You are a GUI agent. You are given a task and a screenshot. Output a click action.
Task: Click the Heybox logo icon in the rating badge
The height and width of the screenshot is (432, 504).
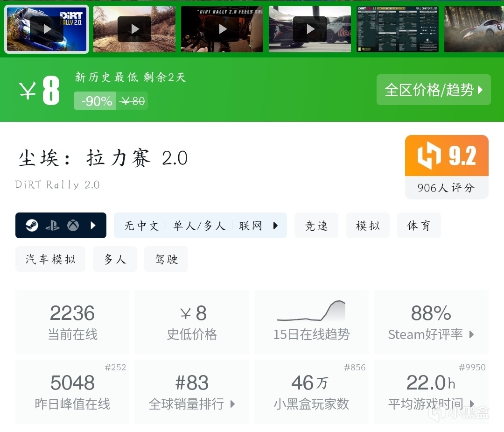pyautogui.click(x=429, y=156)
